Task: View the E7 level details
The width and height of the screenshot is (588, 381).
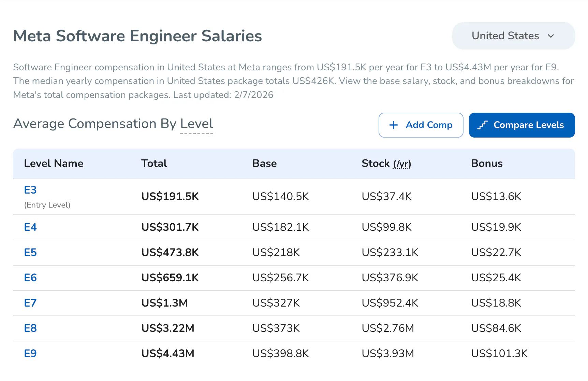Action: [x=30, y=303]
